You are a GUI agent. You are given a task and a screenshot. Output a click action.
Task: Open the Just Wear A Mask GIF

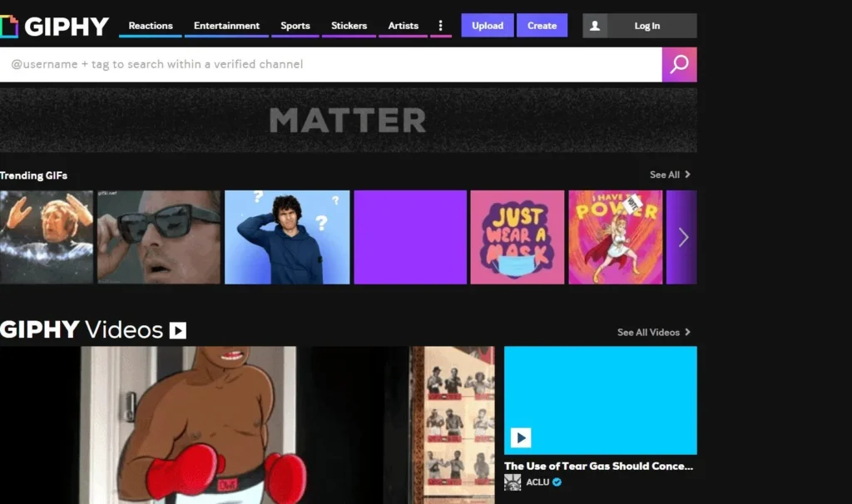pos(518,237)
